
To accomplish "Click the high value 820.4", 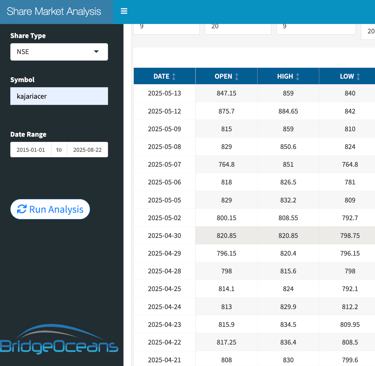I will click(288, 253).
